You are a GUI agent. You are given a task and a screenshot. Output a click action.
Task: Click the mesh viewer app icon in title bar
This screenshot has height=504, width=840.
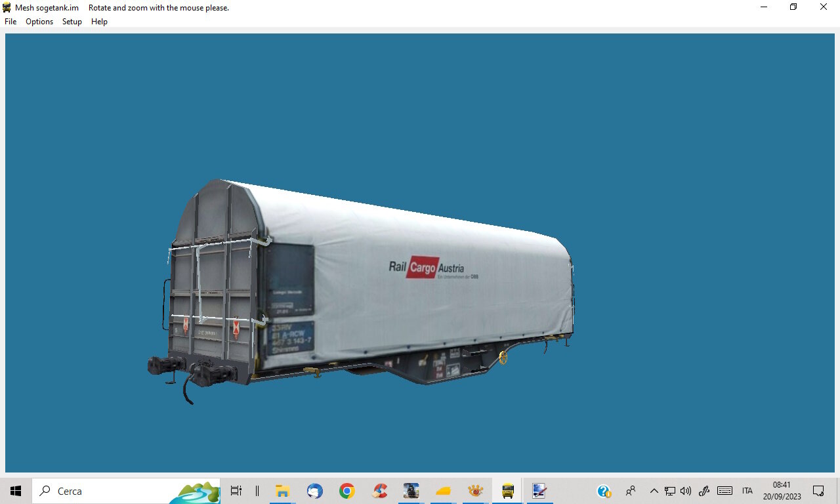click(7, 7)
